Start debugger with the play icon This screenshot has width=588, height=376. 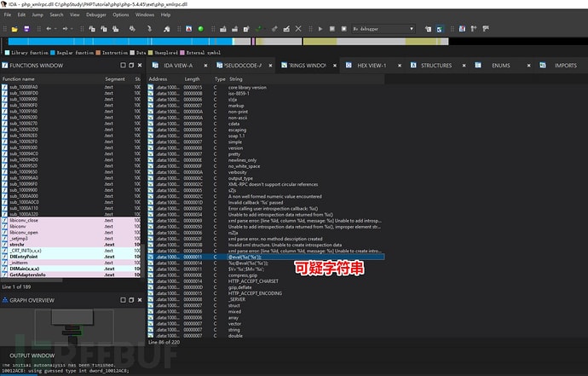tap(320, 29)
